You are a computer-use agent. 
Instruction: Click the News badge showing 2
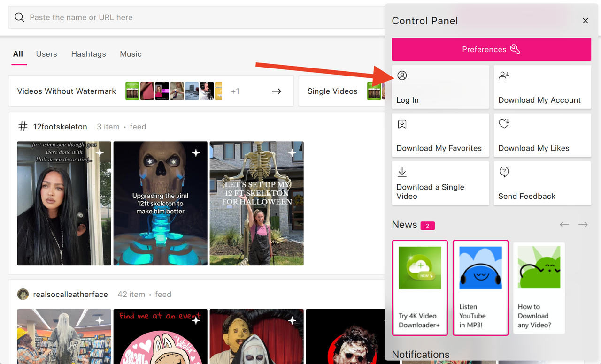[x=428, y=226]
